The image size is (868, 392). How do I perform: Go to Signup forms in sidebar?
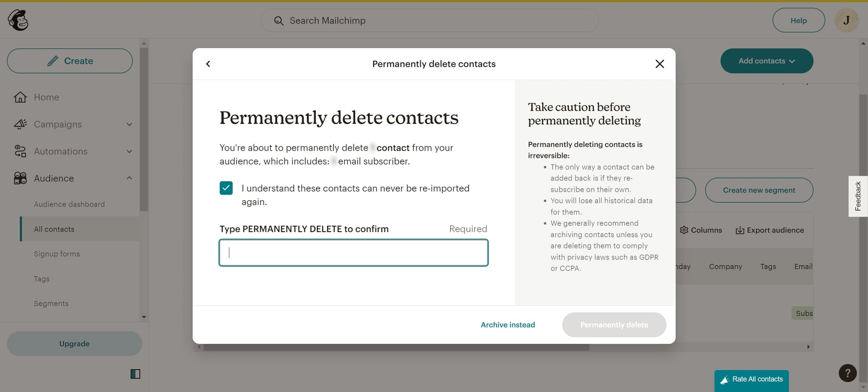(57, 254)
